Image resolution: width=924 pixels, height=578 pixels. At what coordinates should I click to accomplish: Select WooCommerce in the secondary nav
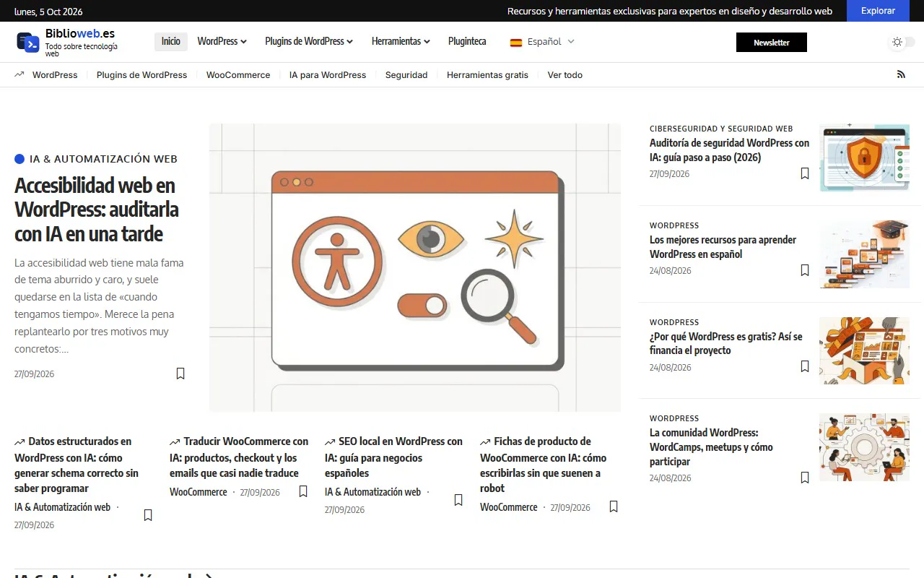238,74
